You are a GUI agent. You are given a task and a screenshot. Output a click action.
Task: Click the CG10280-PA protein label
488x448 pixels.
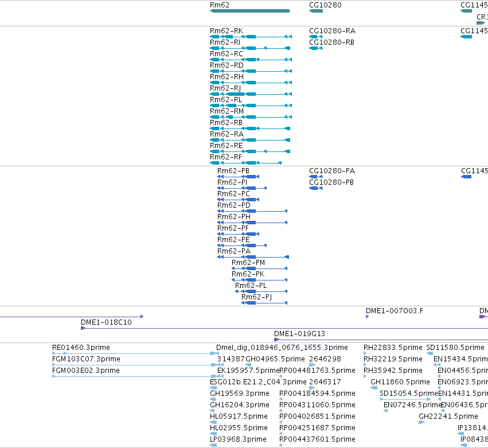click(x=332, y=171)
